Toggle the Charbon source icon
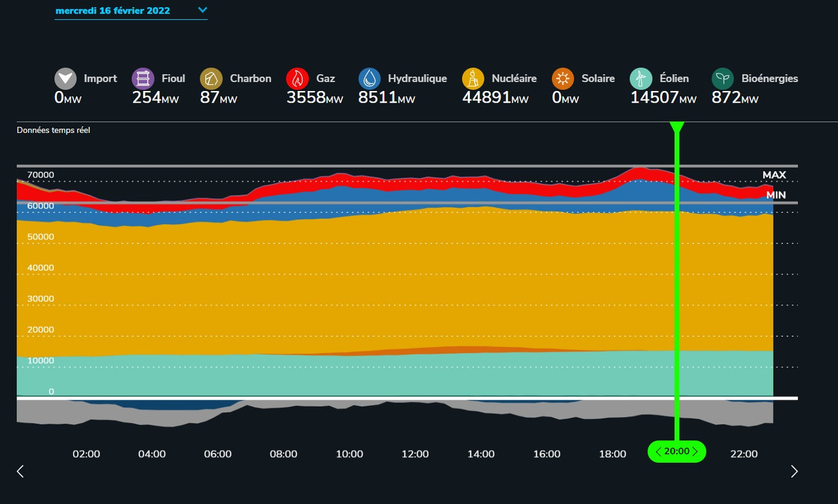838x504 pixels. click(211, 79)
